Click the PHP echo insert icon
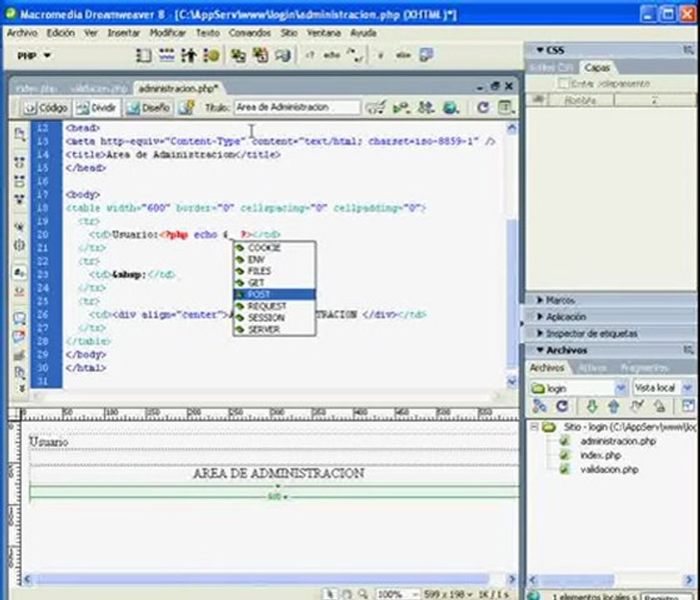Image resolution: width=700 pixels, height=600 pixels. coord(332,55)
